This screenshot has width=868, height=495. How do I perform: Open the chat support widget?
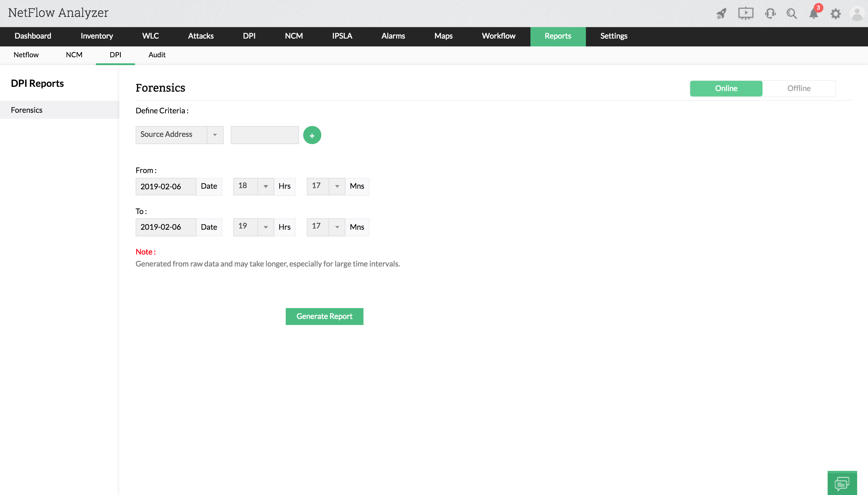[x=842, y=483]
